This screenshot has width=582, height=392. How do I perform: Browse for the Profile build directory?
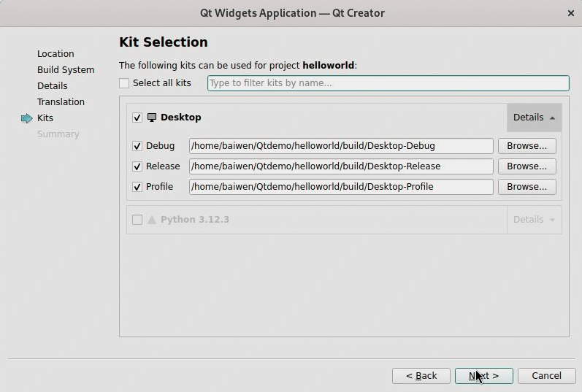pyautogui.click(x=527, y=187)
